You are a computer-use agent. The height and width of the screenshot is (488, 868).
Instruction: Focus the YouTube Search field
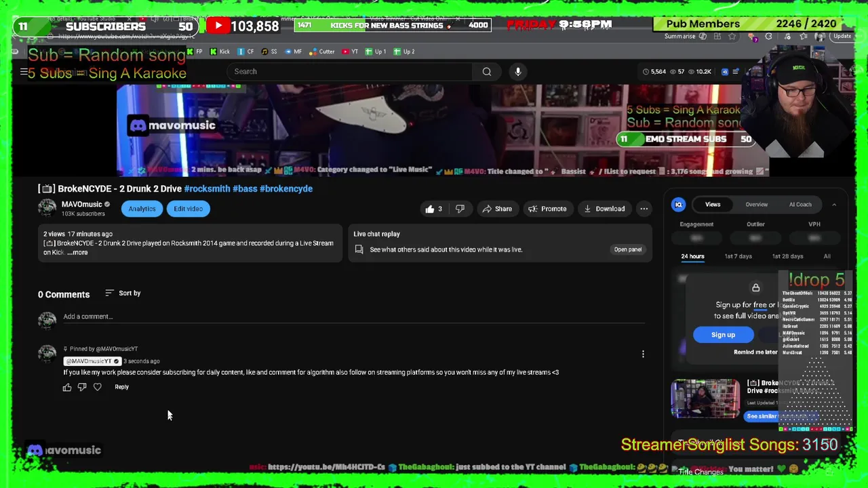351,71
